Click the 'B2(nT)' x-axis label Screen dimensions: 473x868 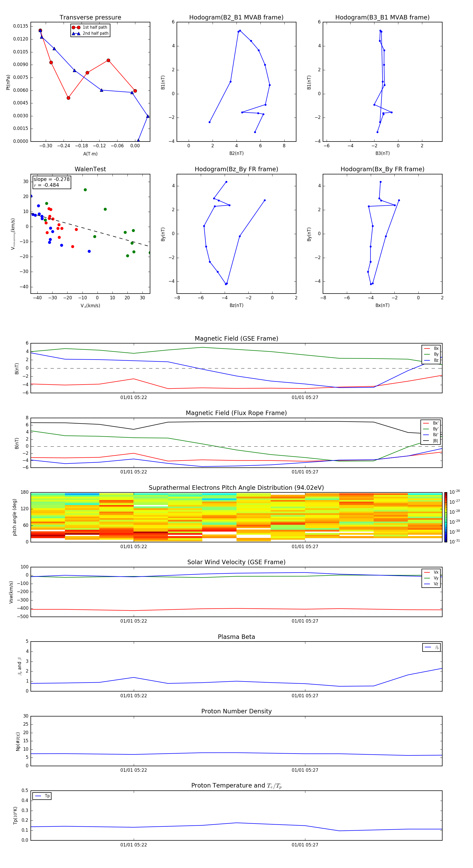pyautogui.click(x=236, y=153)
